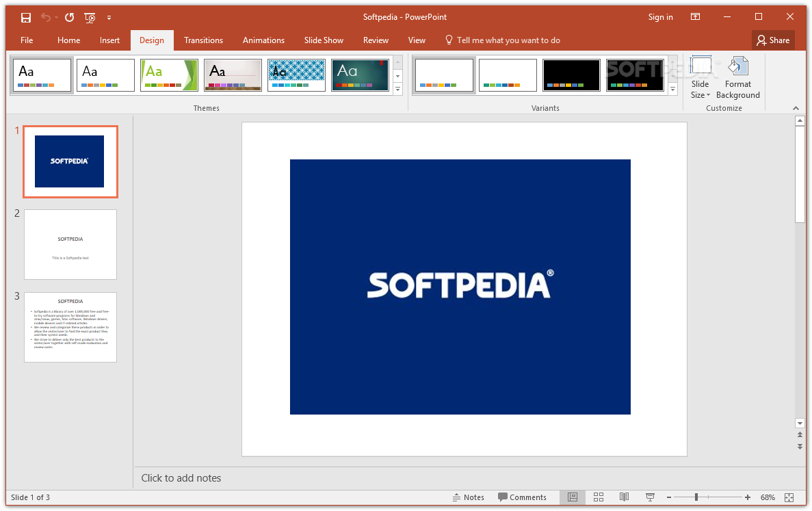Apply the green Facet theme
The image size is (812, 511).
point(170,75)
